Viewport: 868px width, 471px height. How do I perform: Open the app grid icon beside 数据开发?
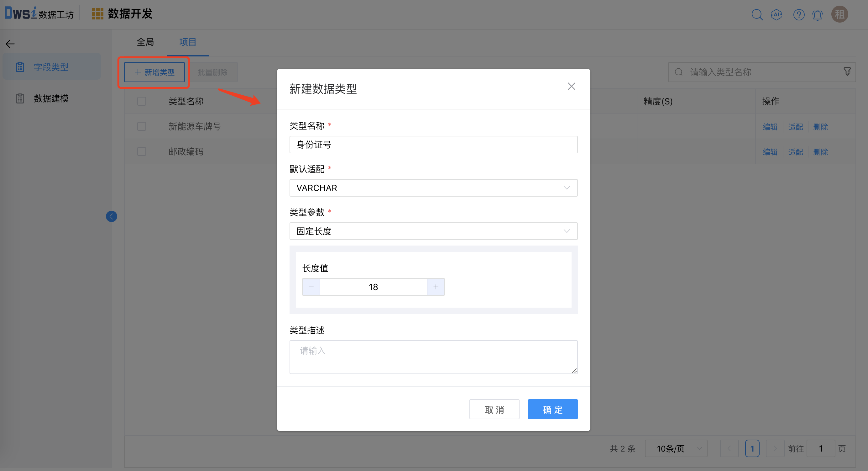(98, 14)
